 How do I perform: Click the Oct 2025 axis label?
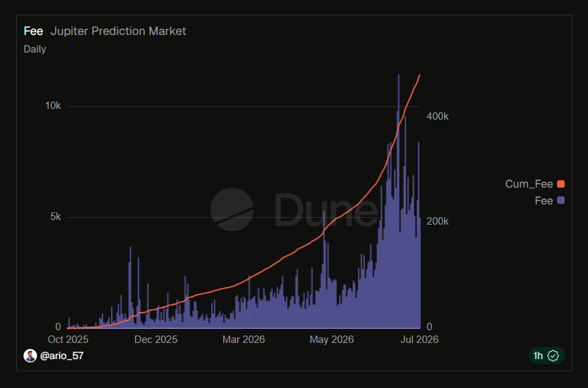[x=68, y=340]
